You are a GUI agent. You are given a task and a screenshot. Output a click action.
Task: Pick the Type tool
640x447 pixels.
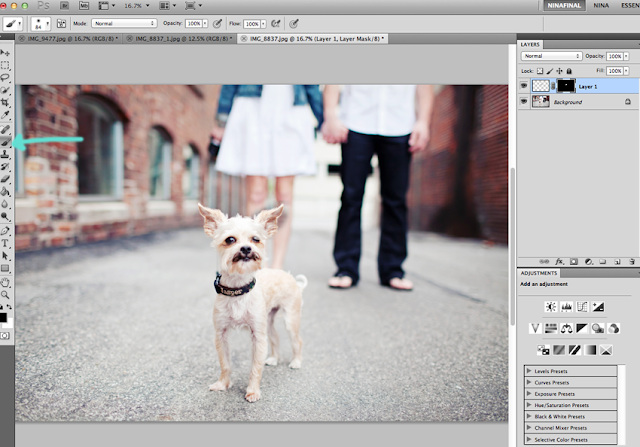click(6, 242)
